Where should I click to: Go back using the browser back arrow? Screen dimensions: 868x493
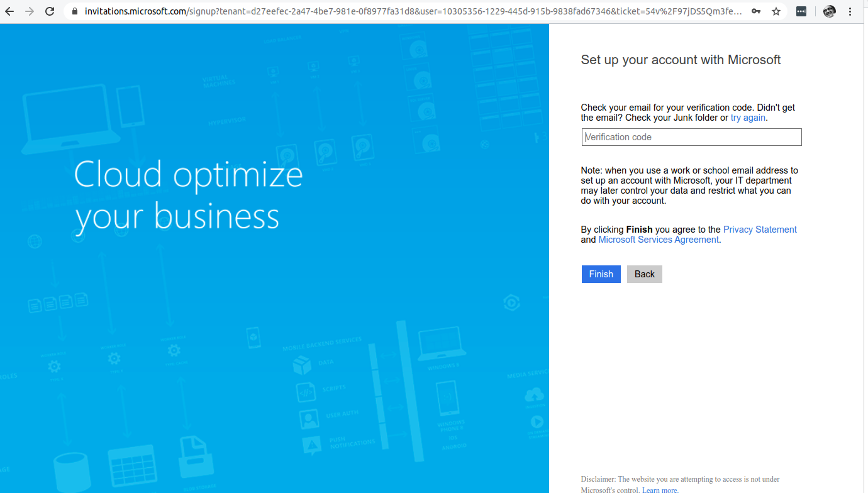(9, 11)
